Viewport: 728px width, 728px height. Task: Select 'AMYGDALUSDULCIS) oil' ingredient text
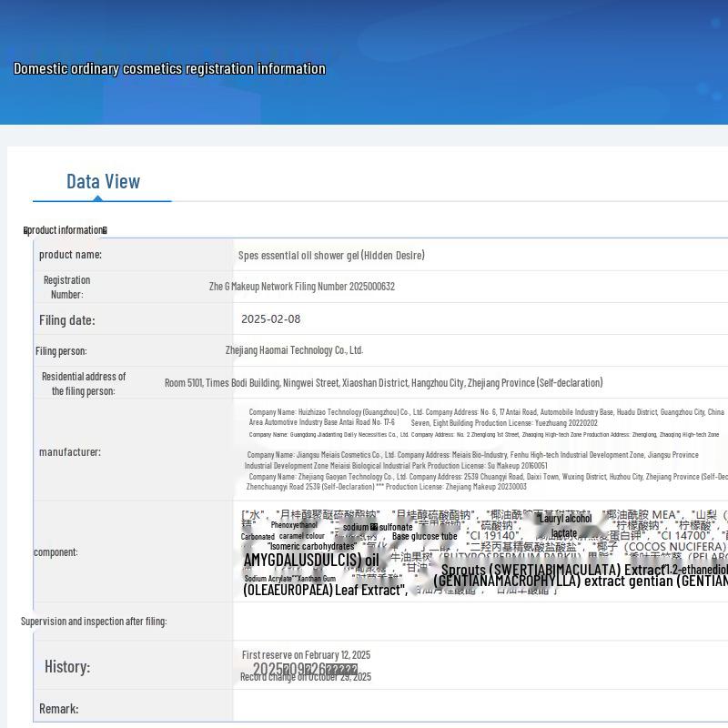point(311,560)
